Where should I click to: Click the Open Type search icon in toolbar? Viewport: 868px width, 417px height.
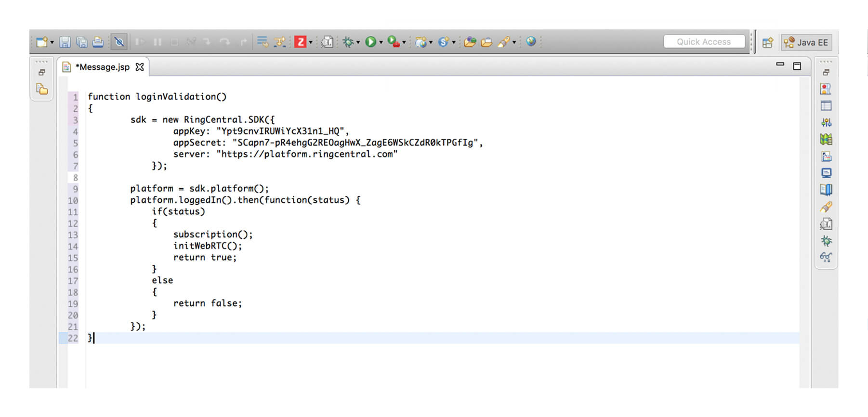pyautogui.click(x=327, y=42)
